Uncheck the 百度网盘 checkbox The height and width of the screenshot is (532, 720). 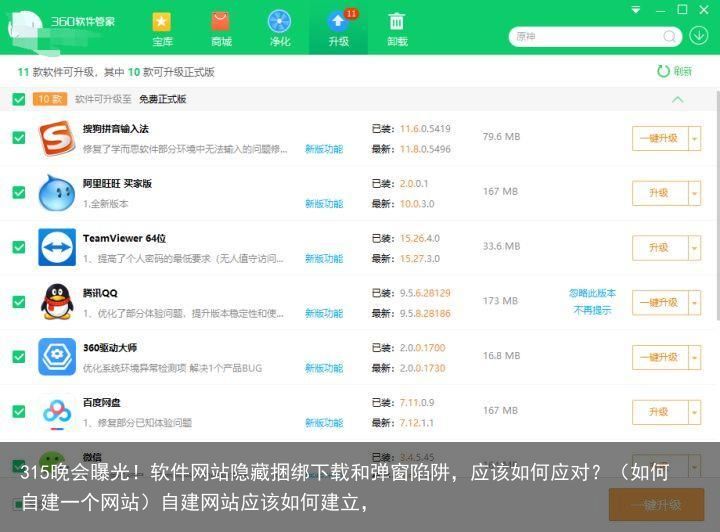pyautogui.click(x=19, y=411)
